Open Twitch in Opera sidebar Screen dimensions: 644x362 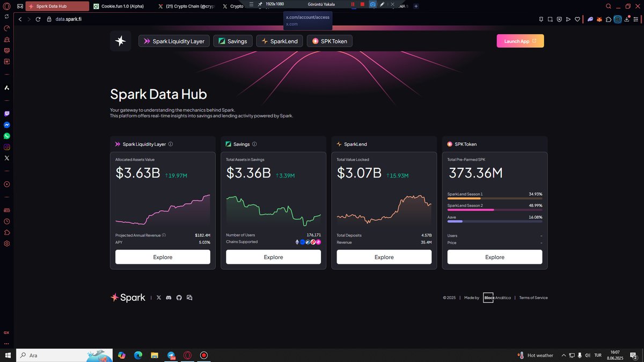tap(6, 114)
